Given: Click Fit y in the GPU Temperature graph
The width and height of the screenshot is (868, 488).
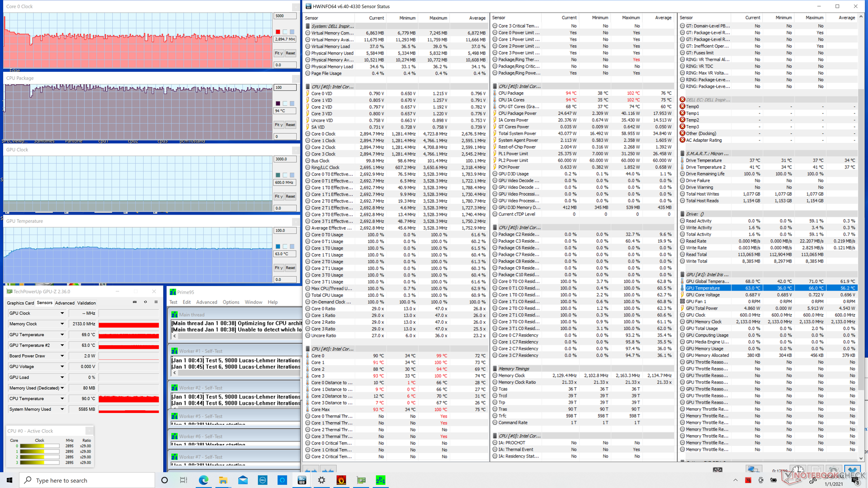Looking at the screenshot, I should (x=279, y=268).
